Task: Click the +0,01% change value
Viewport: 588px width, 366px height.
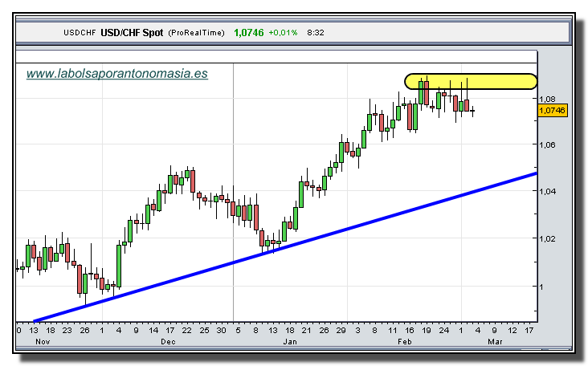Action: (283, 33)
